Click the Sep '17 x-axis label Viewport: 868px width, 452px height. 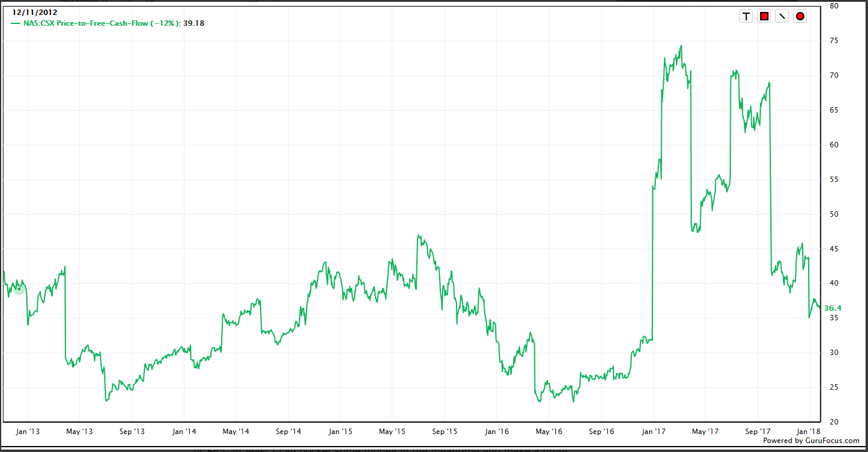point(758,431)
